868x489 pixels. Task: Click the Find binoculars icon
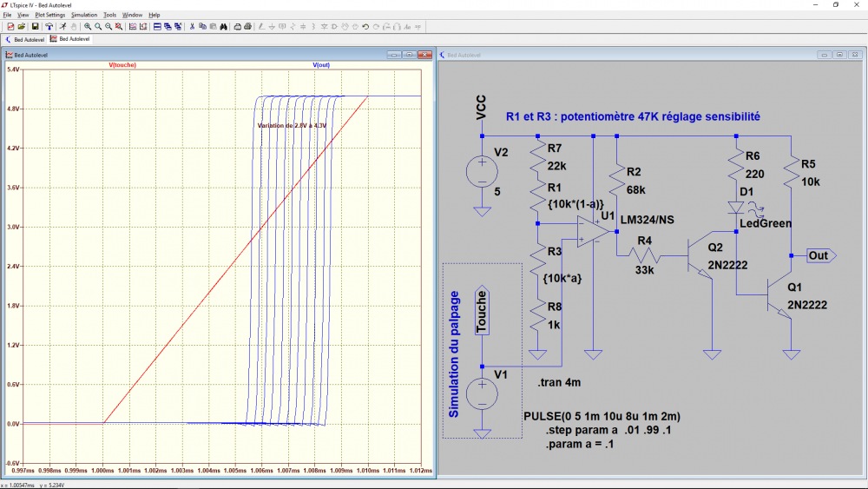point(223,27)
